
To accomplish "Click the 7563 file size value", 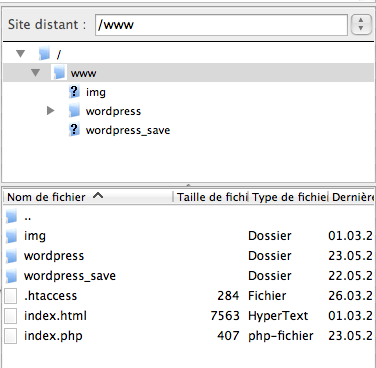I will tap(225, 316).
